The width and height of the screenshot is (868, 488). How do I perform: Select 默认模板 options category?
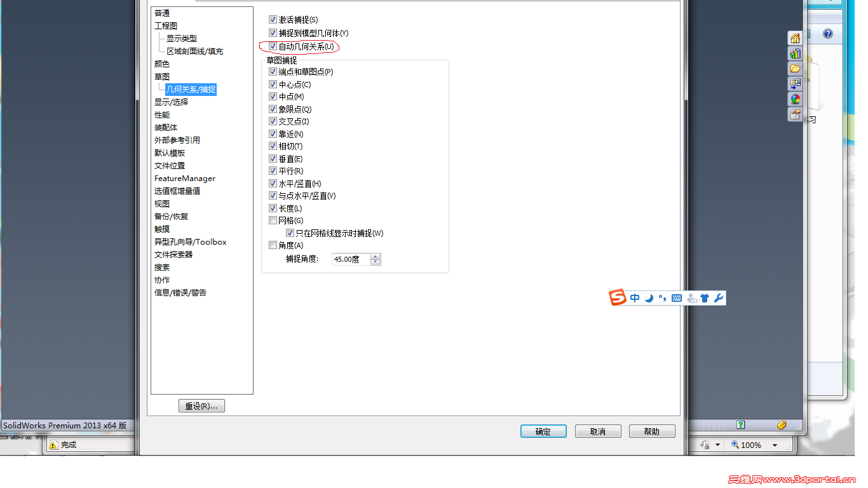point(170,152)
